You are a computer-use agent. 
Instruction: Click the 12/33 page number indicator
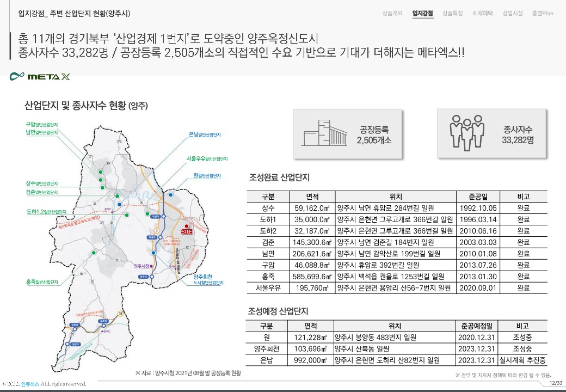click(x=556, y=383)
